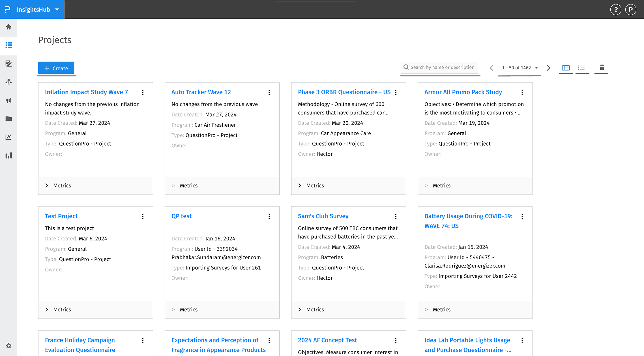Open settings gear at sidebar bottom
644x356 pixels.
click(8, 346)
